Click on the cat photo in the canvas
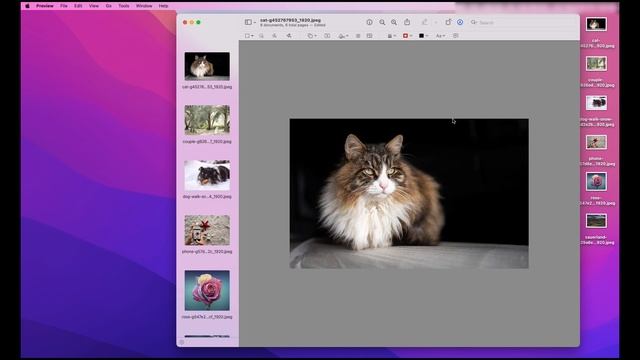The height and width of the screenshot is (360, 640). (409, 193)
